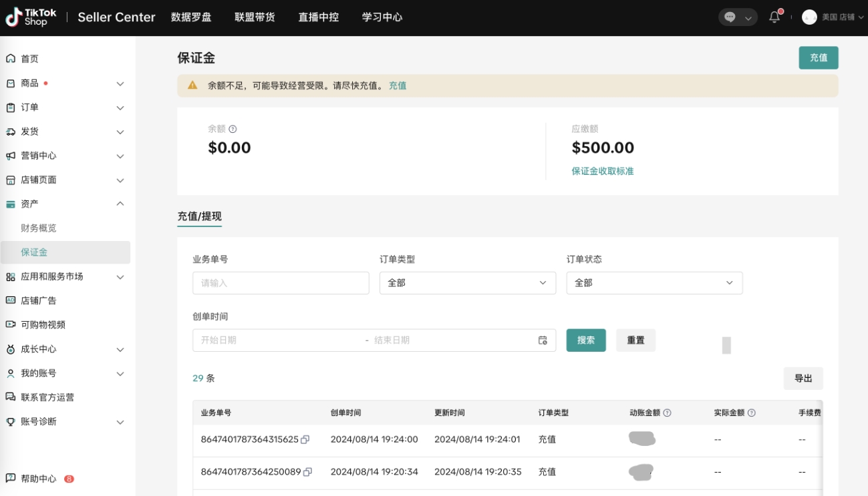Click the 成长中心 medal icon
This screenshot has height=496, width=868.
tap(11, 349)
